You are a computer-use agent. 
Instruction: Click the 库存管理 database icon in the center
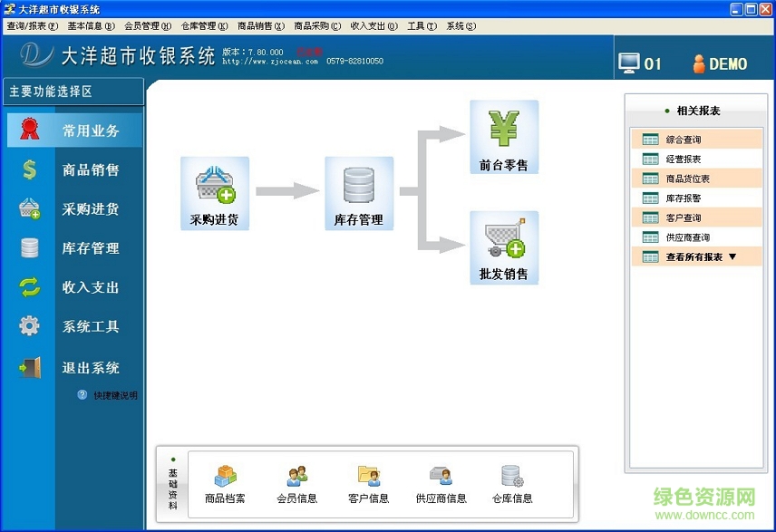[359, 190]
